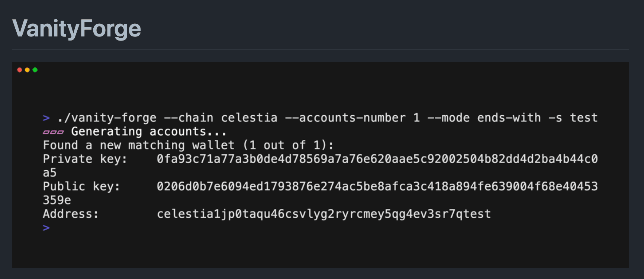The width and height of the screenshot is (644, 279).
Task: Click the red terminal window dot
Action: (x=20, y=70)
